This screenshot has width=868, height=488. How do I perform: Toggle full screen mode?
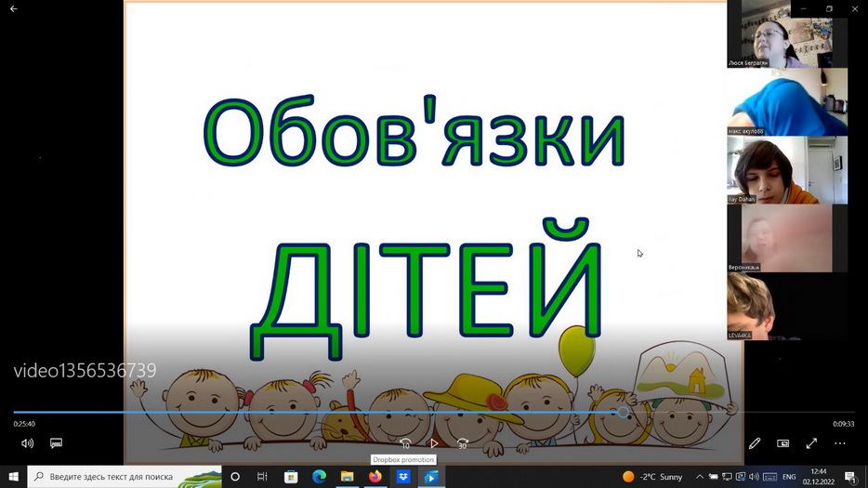[811, 443]
